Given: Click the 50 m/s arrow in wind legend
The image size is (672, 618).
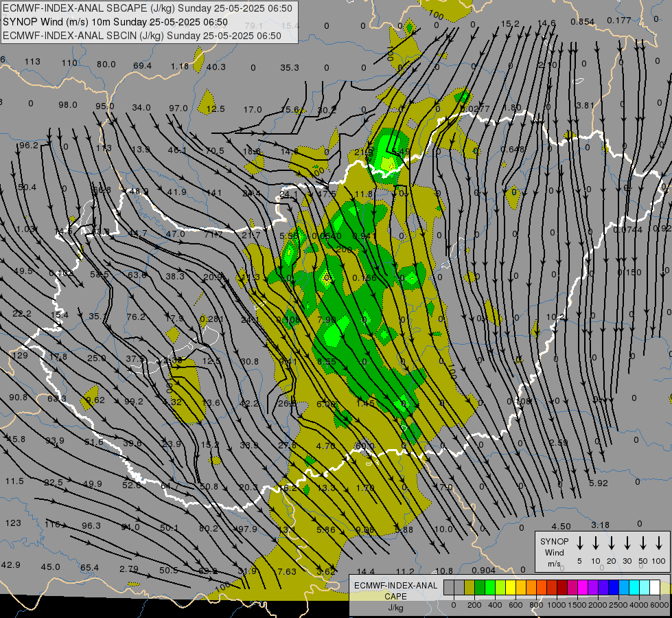Looking at the screenshot, I should click(x=643, y=543).
